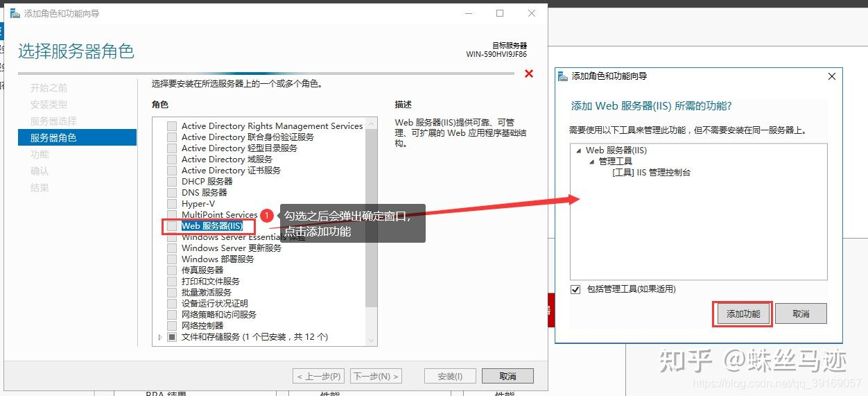Click 取消 in the add-features popup
Image resolution: width=868 pixels, height=396 pixels.
click(801, 314)
